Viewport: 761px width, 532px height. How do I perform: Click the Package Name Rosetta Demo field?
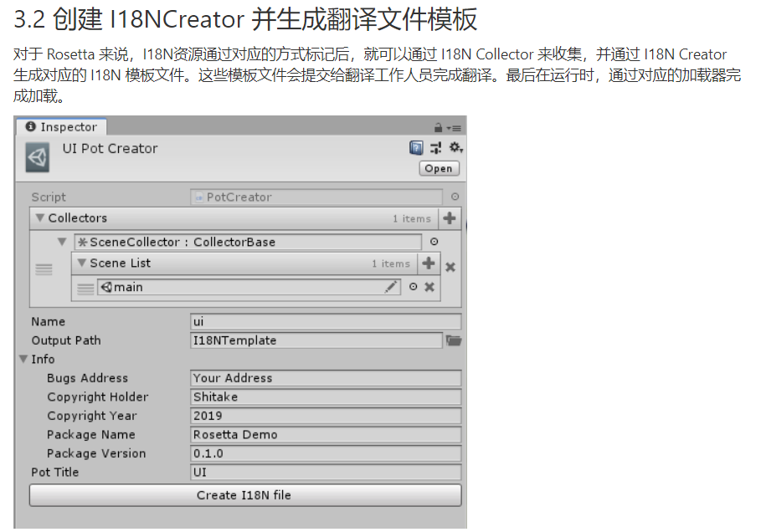tap(326, 434)
